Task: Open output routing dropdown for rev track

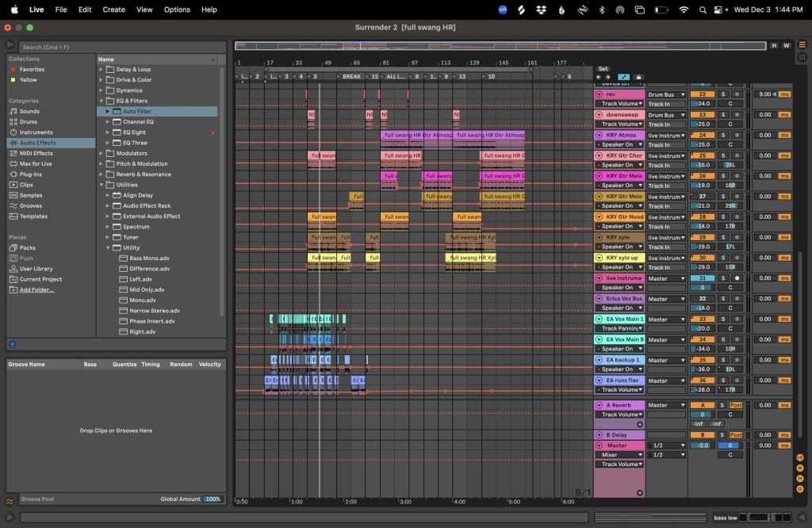Action: click(666, 94)
